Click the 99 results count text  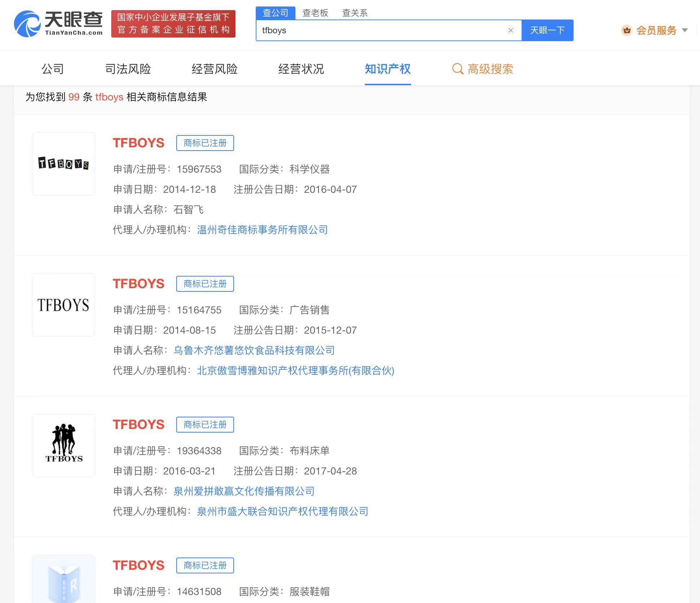74,97
